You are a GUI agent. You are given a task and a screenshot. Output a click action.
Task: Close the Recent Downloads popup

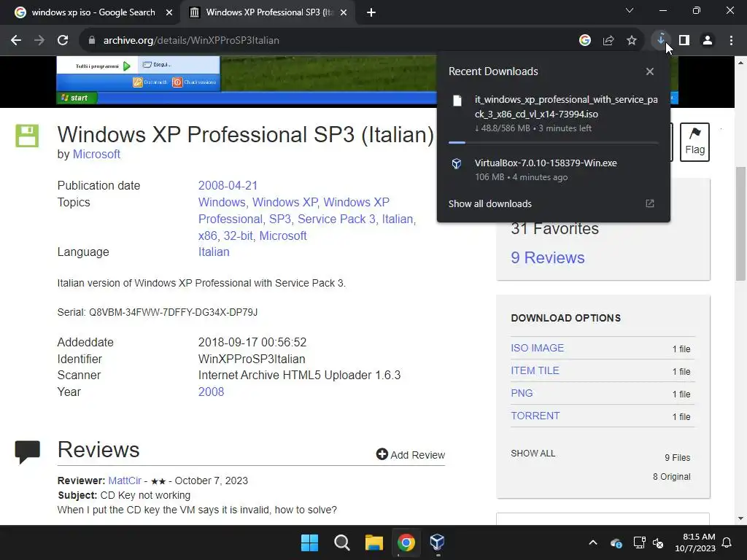[650, 71]
